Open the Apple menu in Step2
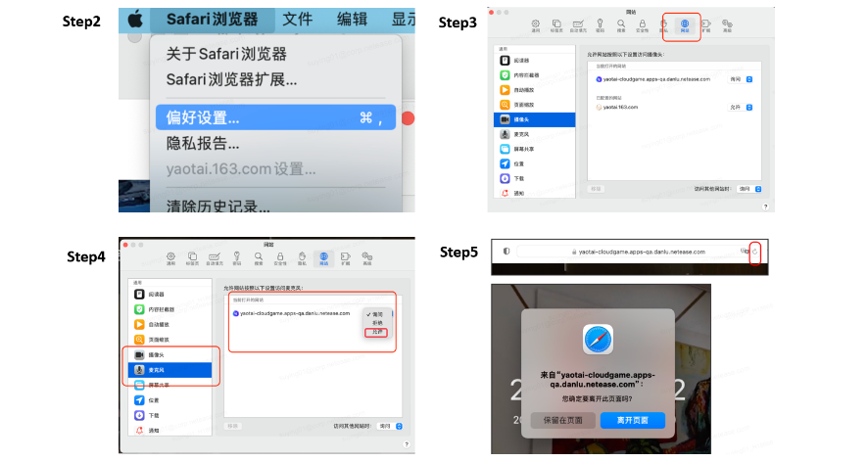868x462 pixels. (x=135, y=20)
